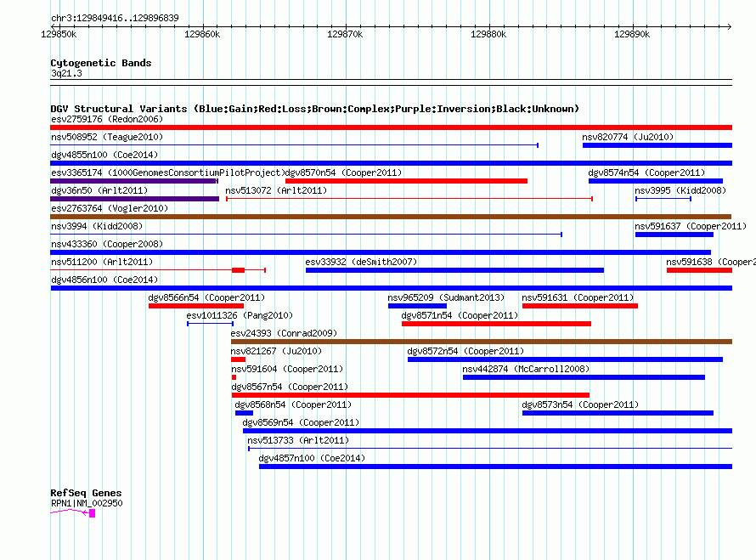This screenshot has height=560, width=756.
Task: Click the brown esv24393 complex bar
Action: click(x=482, y=342)
